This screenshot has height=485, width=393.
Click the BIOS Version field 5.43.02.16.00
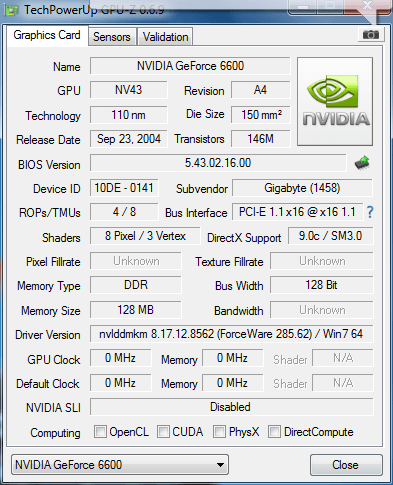[218, 163]
